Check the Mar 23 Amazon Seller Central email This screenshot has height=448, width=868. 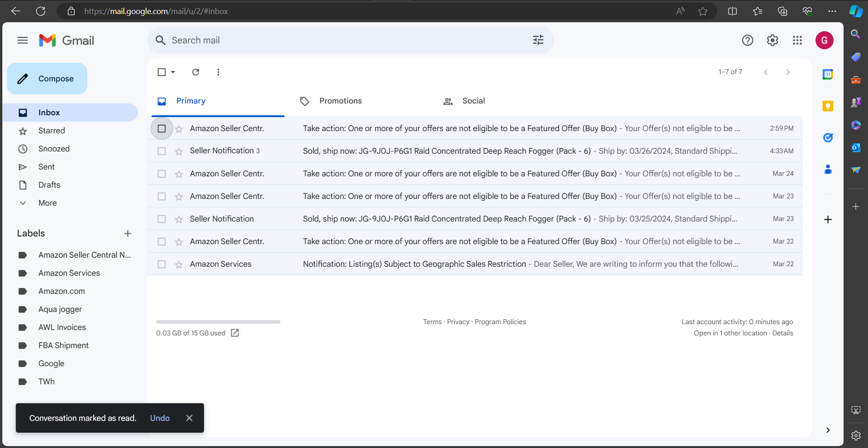(x=161, y=196)
